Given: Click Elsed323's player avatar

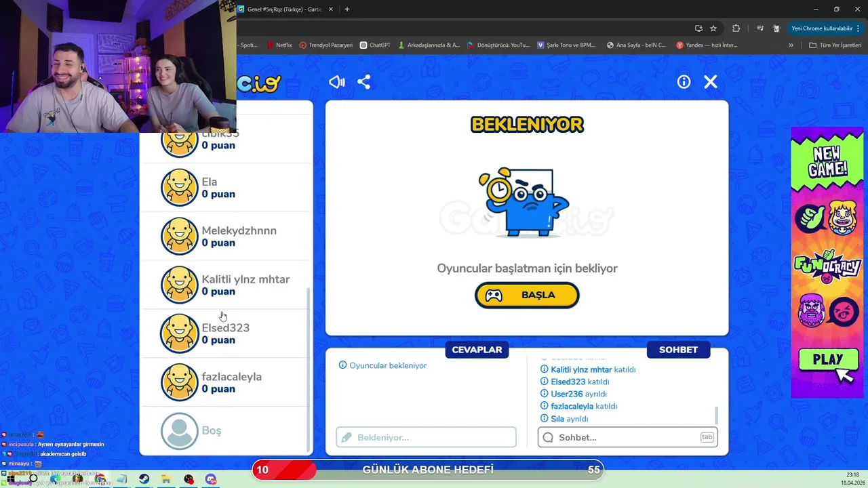Looking at the screenshot, I should pos(179,333).
